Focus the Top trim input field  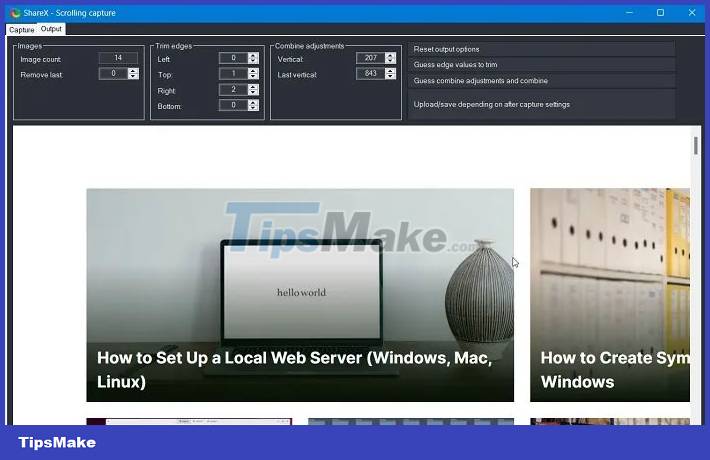pos(233,73)
